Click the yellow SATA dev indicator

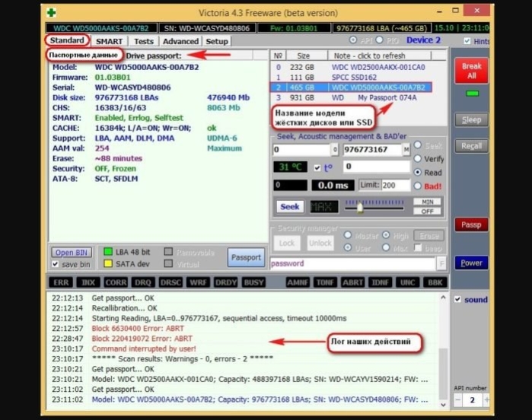pyautogui.click(x=108, y=263)
